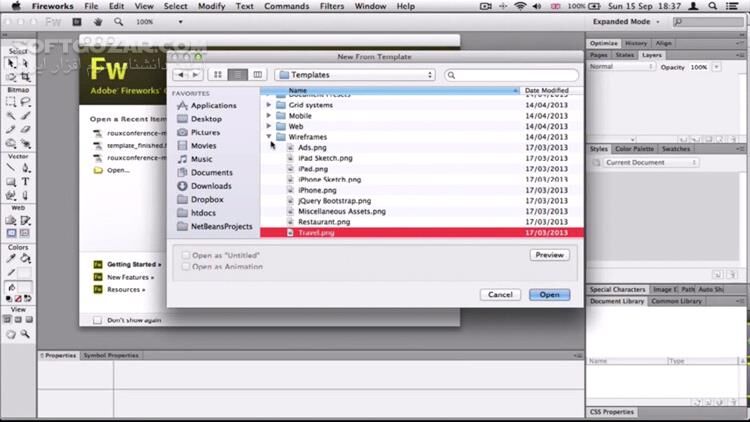Select the Pointer tool in the toolbox
Viewport: 750px width, 422px height.
[x=11, y=62]
